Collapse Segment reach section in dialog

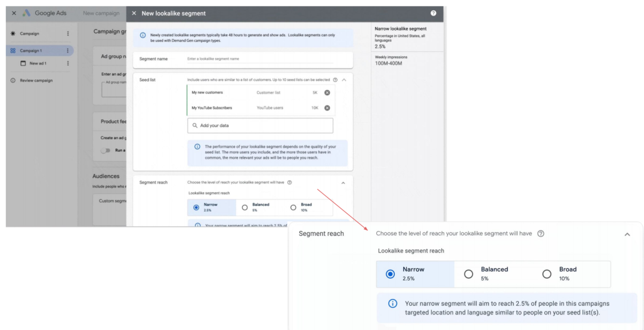click(343, 183)
